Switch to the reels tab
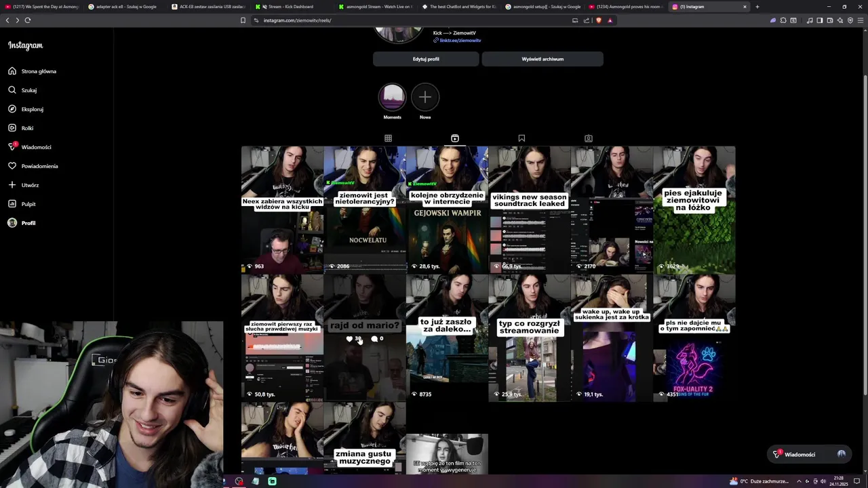The width and height of the screenshot is (868, 488). (455, 138)
